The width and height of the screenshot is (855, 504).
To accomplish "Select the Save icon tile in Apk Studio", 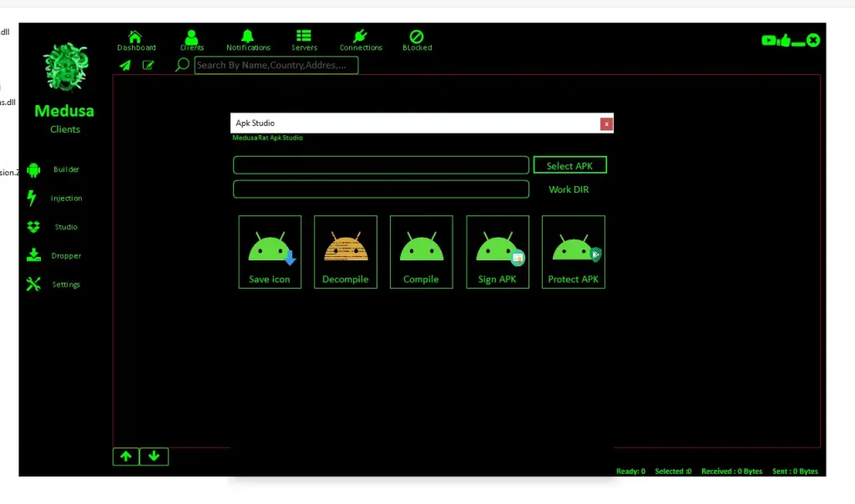I will 270,251.
